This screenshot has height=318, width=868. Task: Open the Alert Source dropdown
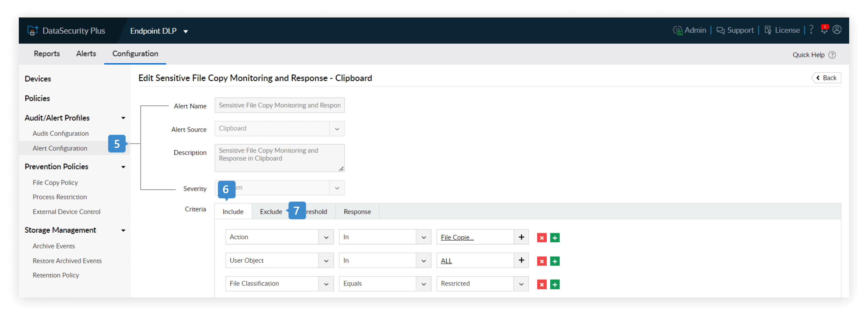pyautogui.click(x=336, y=129)
